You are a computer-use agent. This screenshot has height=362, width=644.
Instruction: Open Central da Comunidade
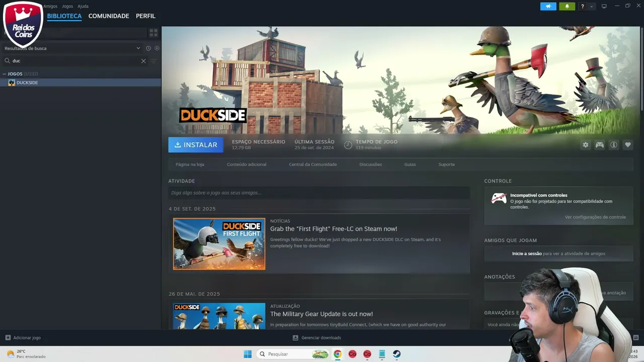point(313,164)
